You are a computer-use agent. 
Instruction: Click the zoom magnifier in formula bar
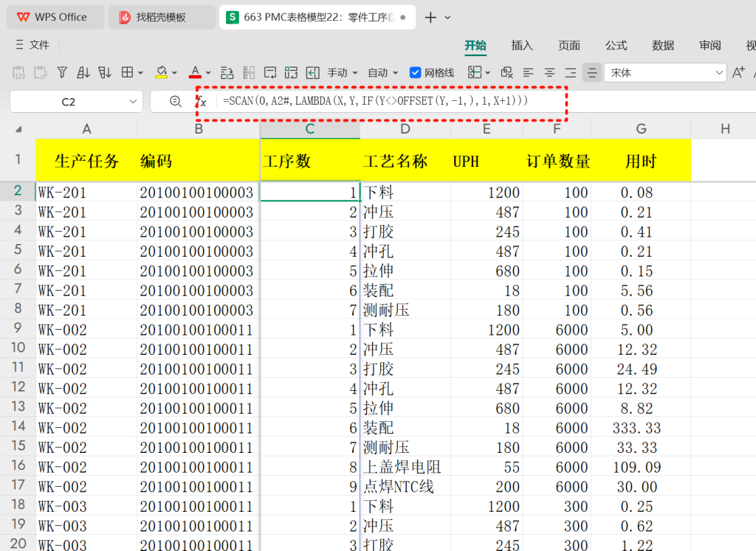(x=176, y=101)
